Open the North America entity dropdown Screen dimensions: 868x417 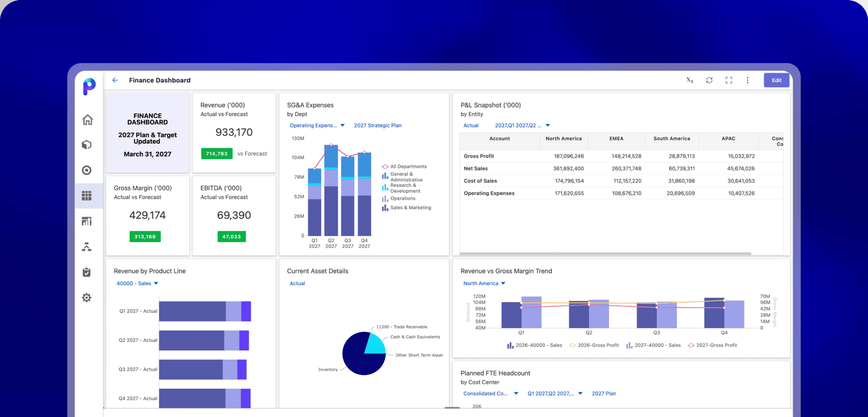pyautogui.click(x=484, y=284)
